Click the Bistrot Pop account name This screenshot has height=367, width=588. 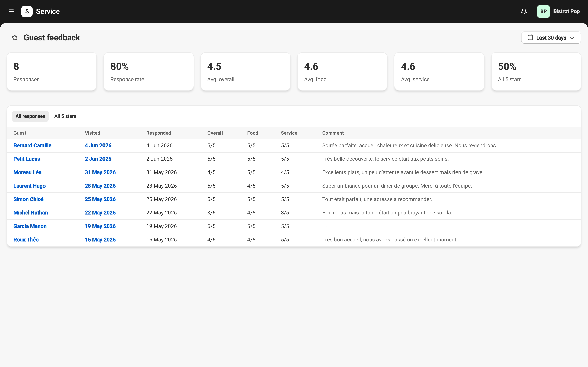pyautogui.click(x=566, y=11)
